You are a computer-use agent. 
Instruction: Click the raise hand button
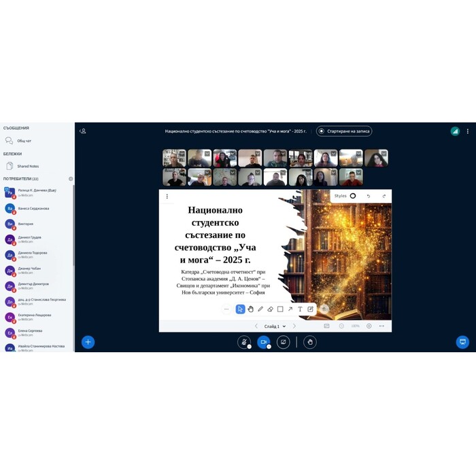tap(310, 342)
